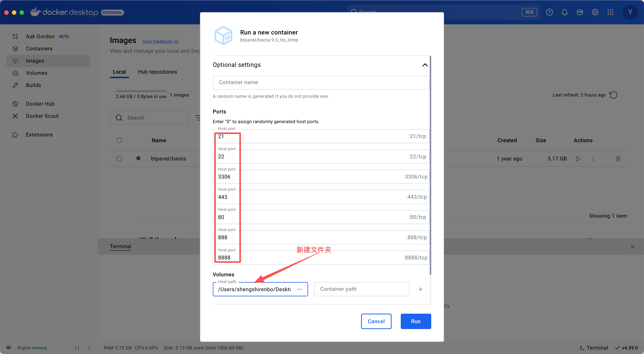Cancel the new container dialog

pyautogui.click(x=376, y=321)
